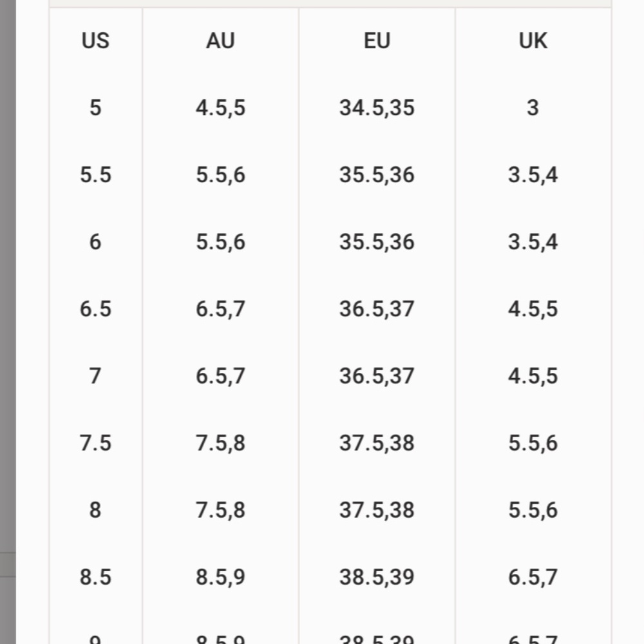The width and height of the screenshot is (644, 644).
Task: Select UK 5.5,6 in the US 8 row
Action: [x=533, y=510]
